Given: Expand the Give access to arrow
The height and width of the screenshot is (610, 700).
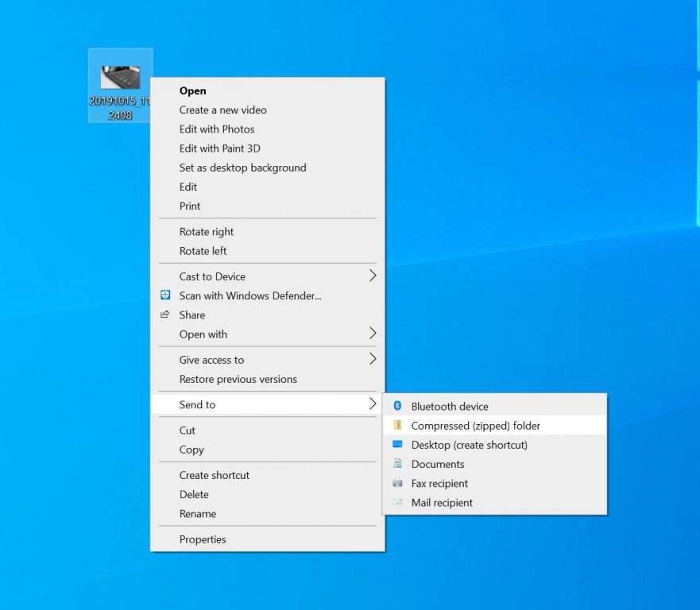Looking at the screenshot, I should (372, 360).
